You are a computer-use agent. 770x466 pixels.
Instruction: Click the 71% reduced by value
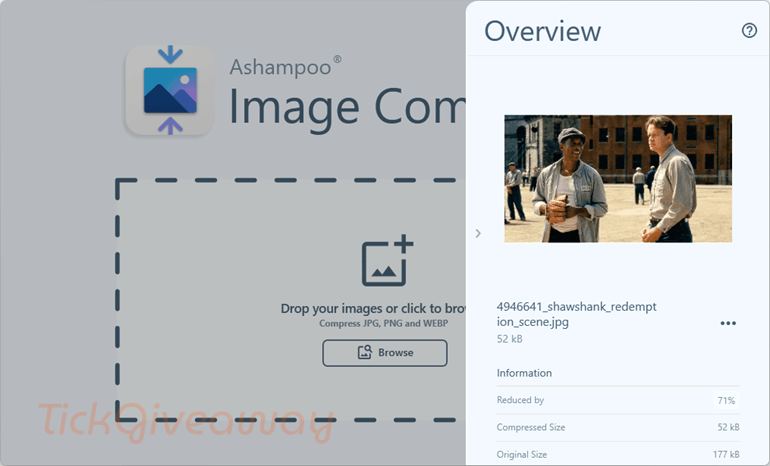click(726, 400)
